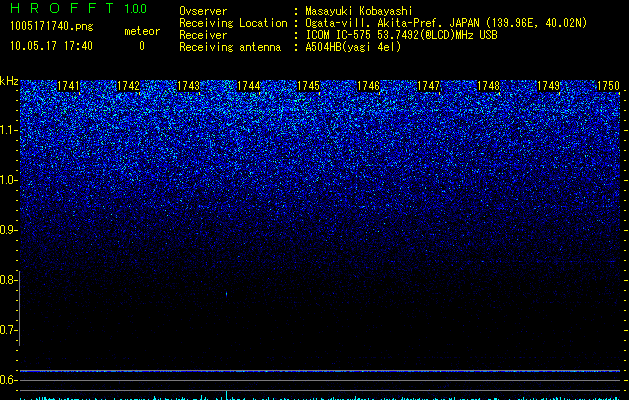Click the antenna A504HB(yagi 4el) text
The height and width of the screenshot is (400, 629).
pos(353,47)
